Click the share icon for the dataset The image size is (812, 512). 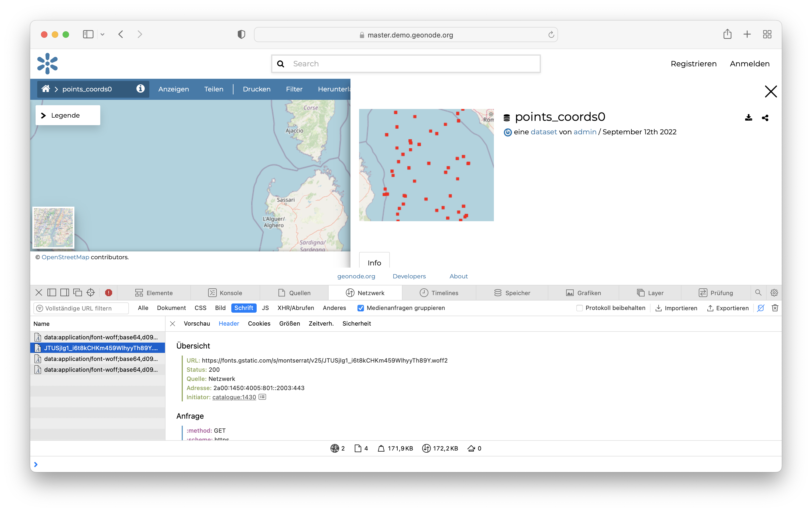coord(765,118)
